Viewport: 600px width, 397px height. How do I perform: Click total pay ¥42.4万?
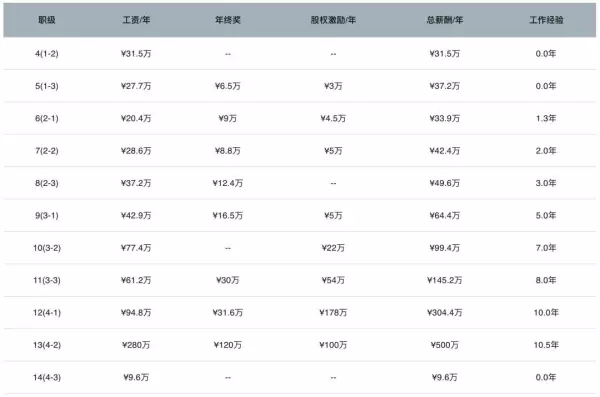445,151
